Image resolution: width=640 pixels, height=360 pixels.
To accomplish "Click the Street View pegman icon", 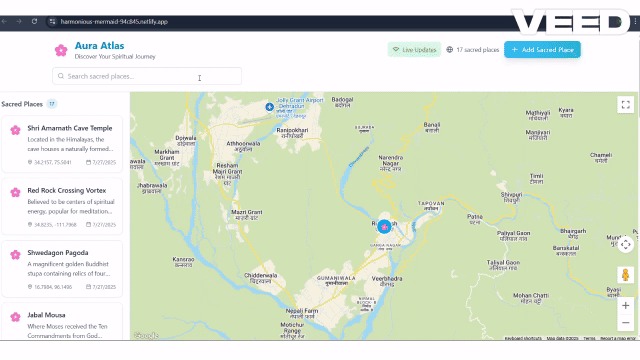I will coord(625,275).
